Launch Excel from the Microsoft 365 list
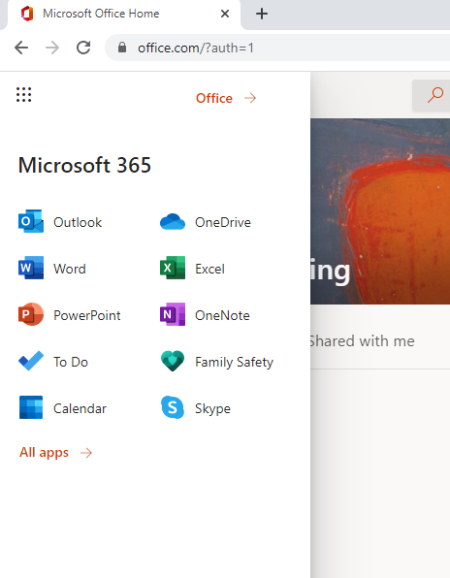Screen dimensions: 450x578 click(192, 268)
